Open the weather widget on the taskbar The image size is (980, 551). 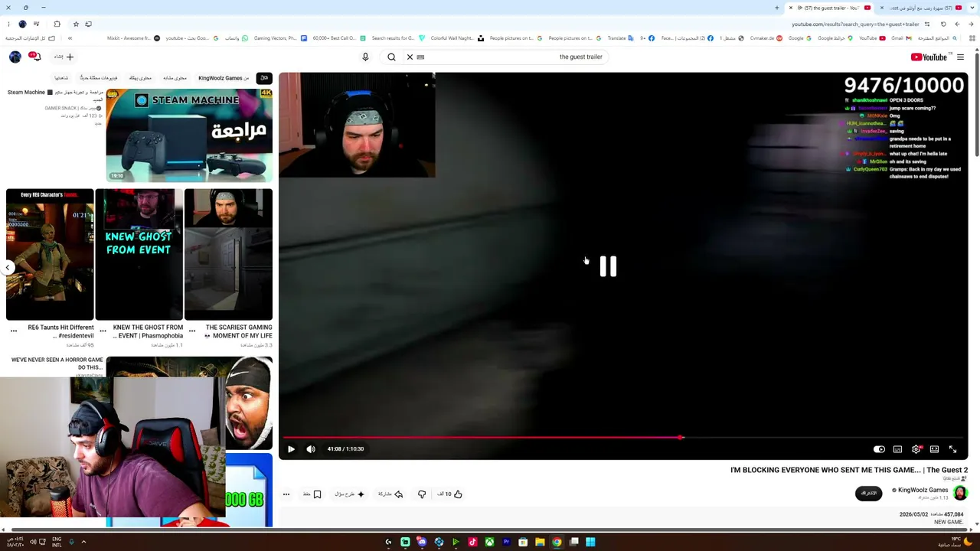tap(955, 542)
